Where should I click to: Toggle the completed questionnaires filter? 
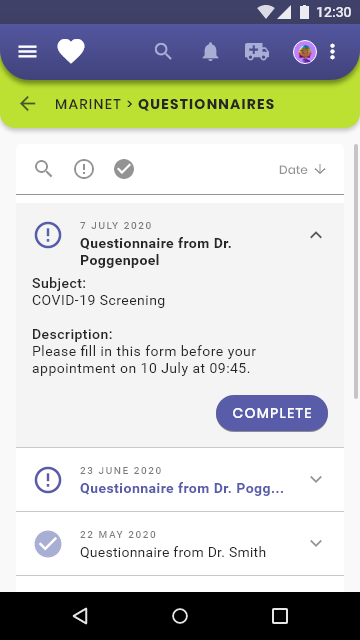click(x=124, y=169)
